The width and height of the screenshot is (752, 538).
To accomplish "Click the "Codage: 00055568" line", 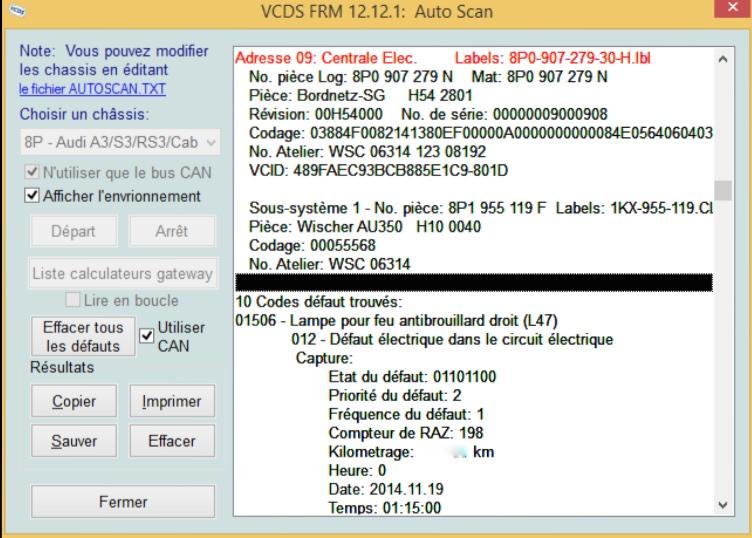I will tap(312, 246).
